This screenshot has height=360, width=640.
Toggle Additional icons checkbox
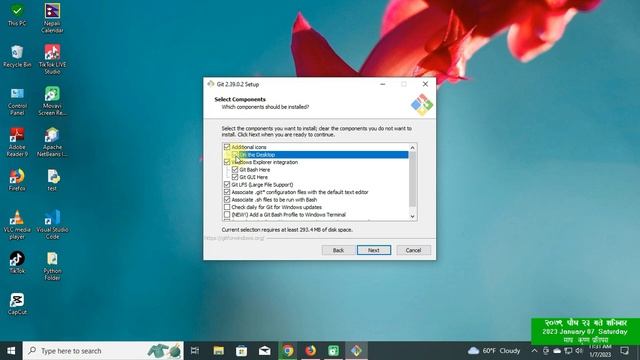227,147
